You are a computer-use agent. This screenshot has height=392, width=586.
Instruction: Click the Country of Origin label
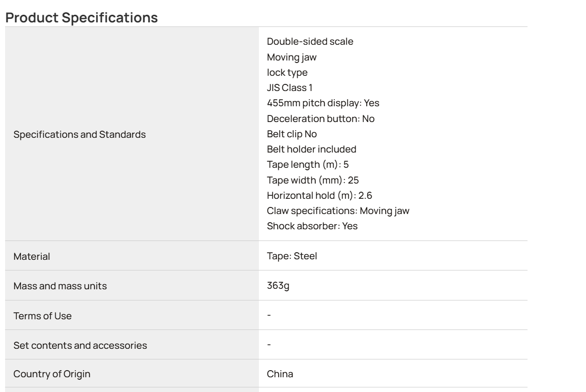pyautogui.click(x=52, y=374)
